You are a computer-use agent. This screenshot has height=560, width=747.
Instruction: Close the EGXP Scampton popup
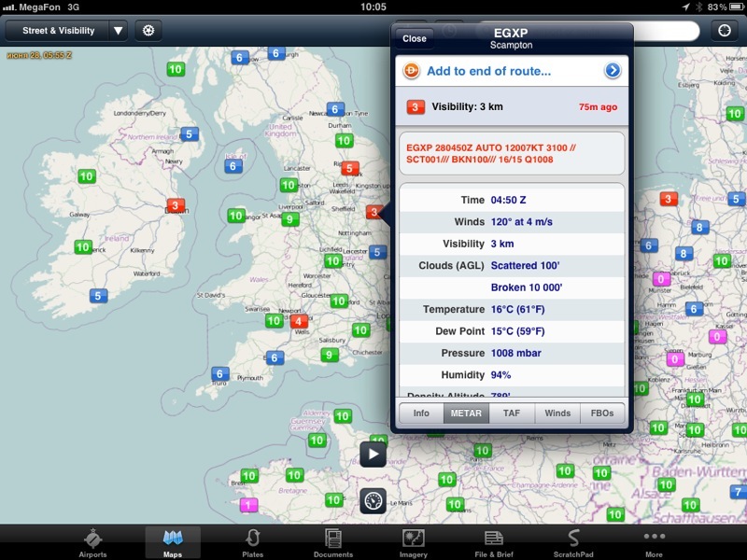(415, 38)
